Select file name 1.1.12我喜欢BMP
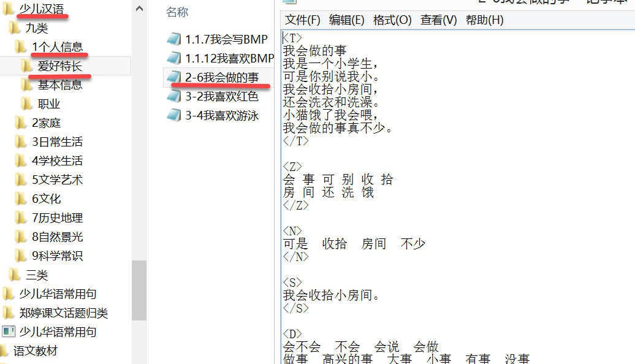 230,58
